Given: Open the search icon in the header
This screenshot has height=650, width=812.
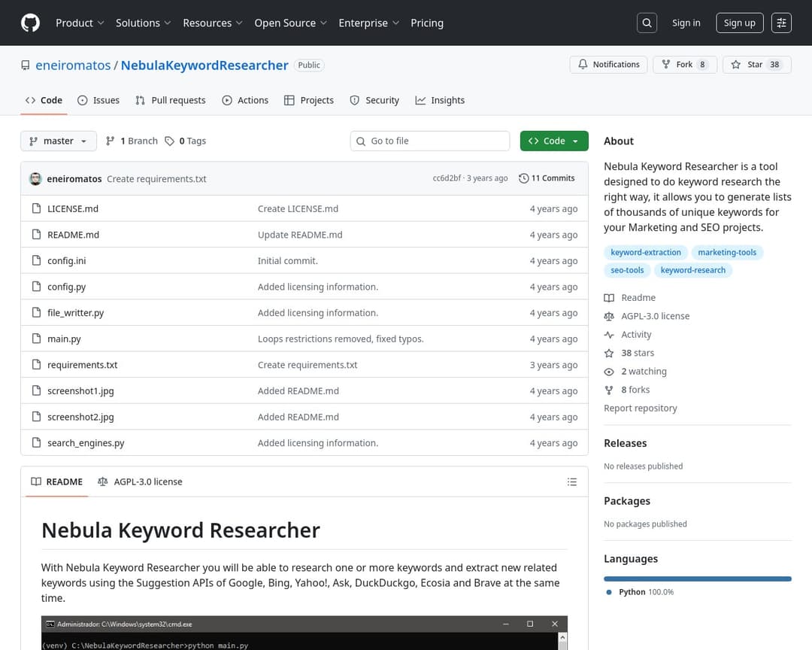Looking at the screenshot, I should click(x=647, y=23).
